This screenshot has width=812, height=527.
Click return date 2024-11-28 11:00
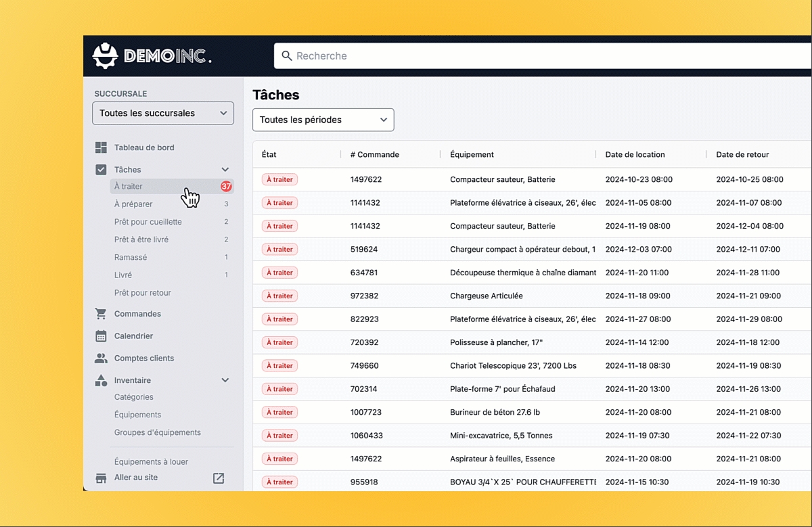748,273
